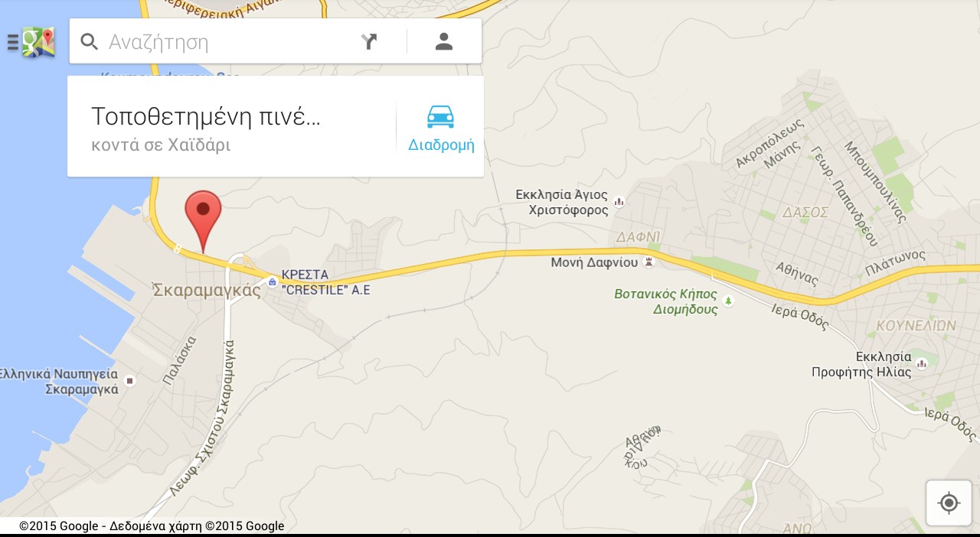Select Ελληνικά Ναυπηγεία Σκαραμαγκά marker icon

tap(129, 380)
